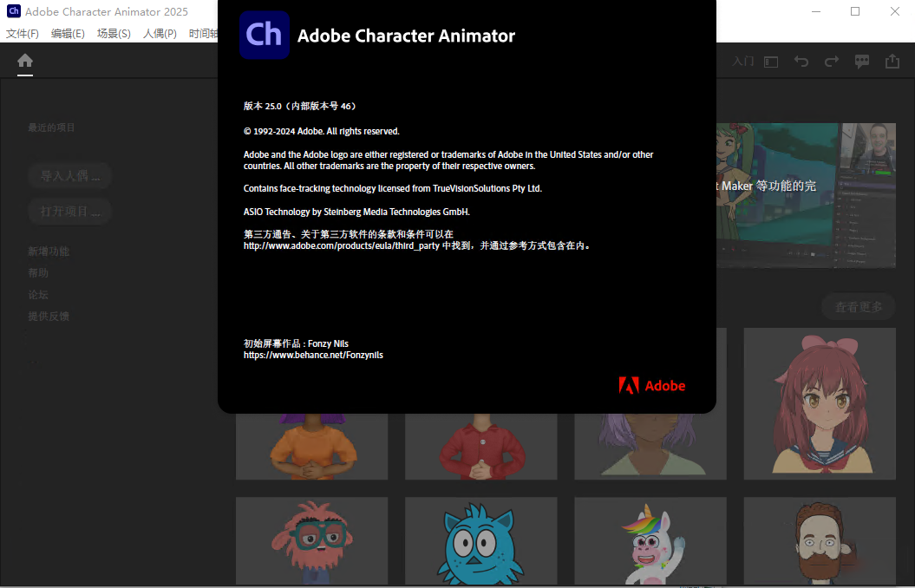Click the Share/export icon in toolbar

tap(892, 61)
